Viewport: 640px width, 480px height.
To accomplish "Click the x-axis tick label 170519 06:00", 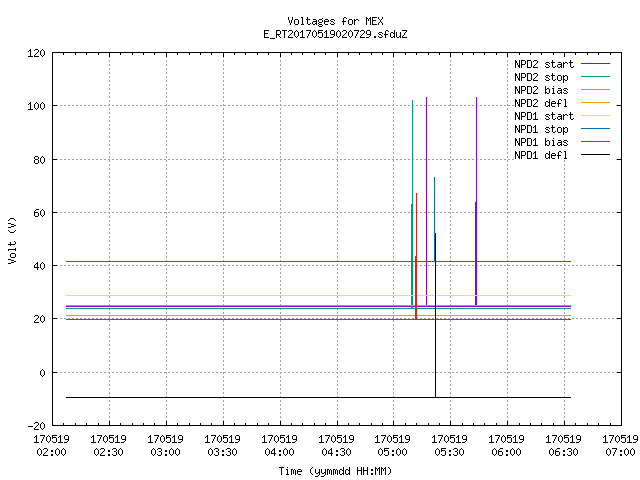I will point(506,446).
